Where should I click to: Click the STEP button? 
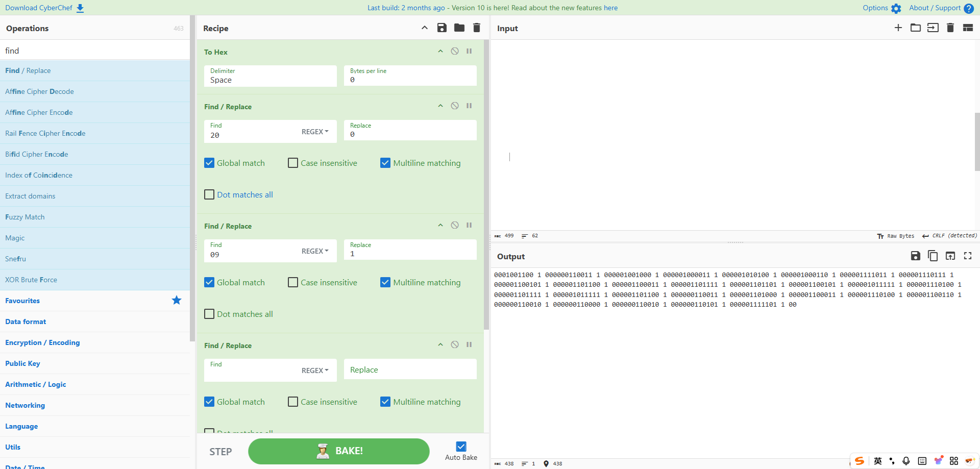coord(220,452)
